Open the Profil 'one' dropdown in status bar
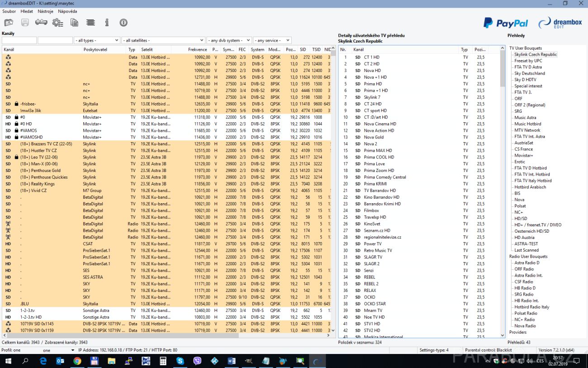Image resolution: width=588 pixels, height=368 pixels. (x=57, y=350)
